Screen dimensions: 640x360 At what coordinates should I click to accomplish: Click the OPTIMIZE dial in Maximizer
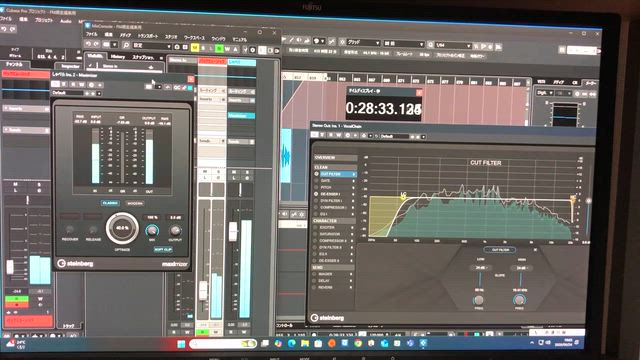122,228
